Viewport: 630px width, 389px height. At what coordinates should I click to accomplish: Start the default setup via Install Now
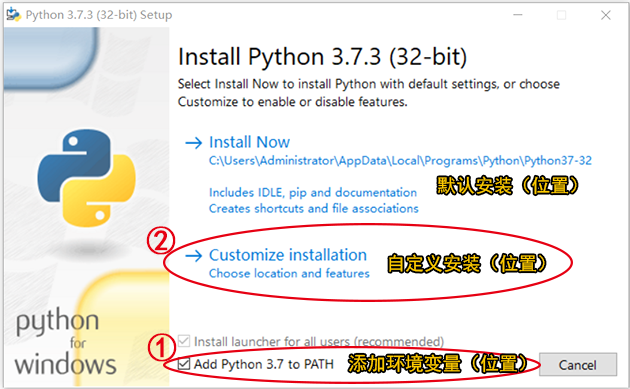(249, 142)
